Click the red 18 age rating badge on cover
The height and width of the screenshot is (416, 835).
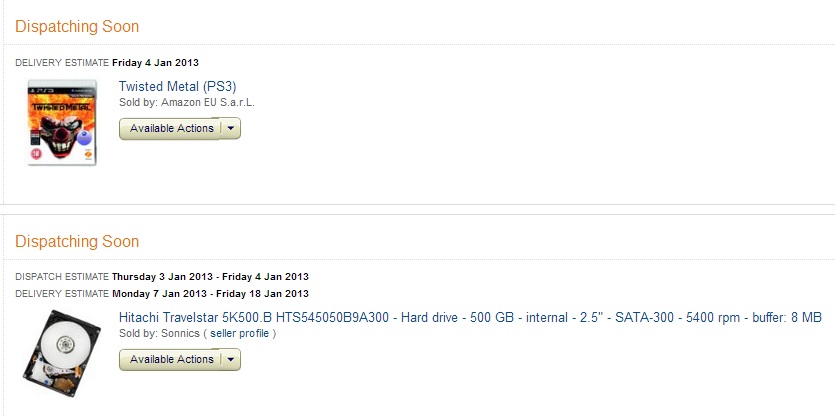(37, 154)
